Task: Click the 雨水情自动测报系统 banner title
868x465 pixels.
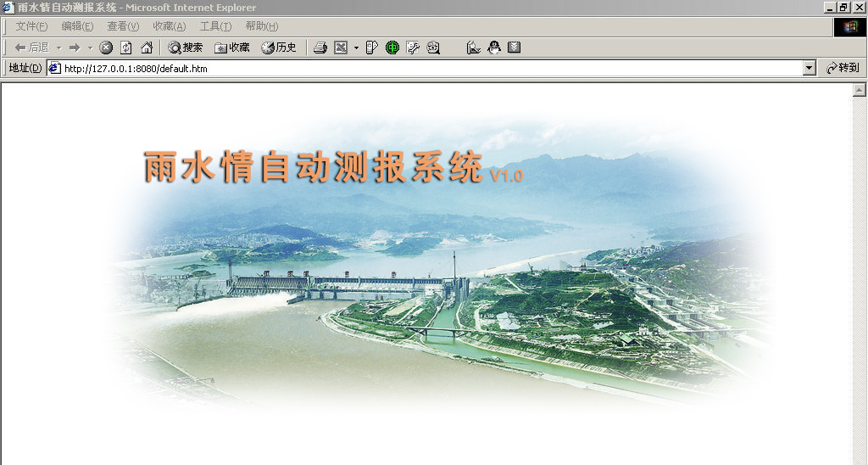Action: click(314, 166)
